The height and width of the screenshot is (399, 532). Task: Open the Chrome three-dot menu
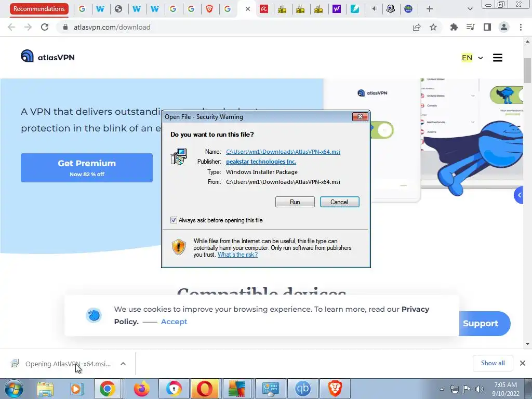pos(521,27)
